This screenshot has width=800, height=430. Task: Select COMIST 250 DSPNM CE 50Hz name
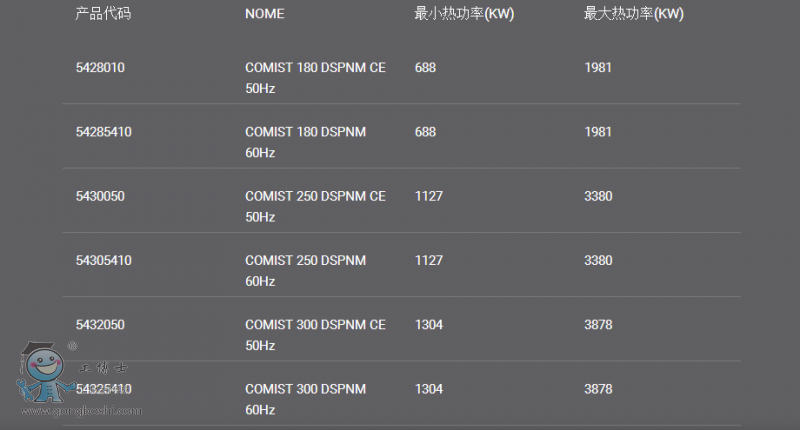tap(315, 206)
